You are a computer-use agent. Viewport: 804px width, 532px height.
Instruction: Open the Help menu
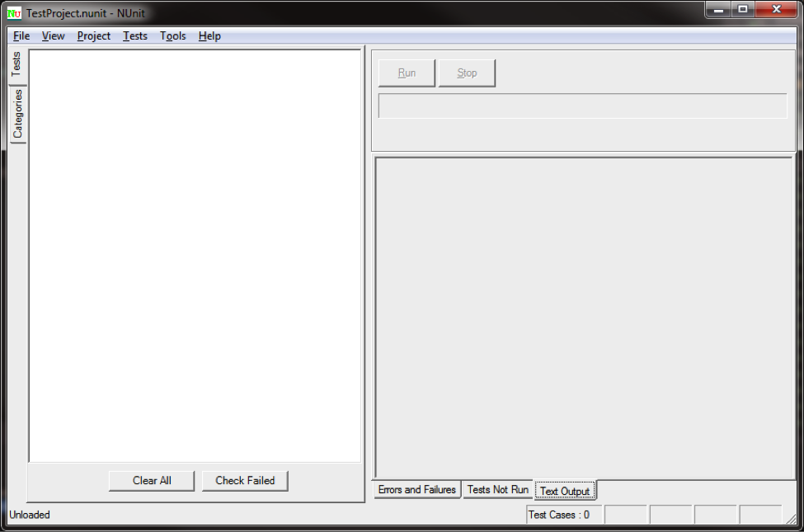pos(209,36)
